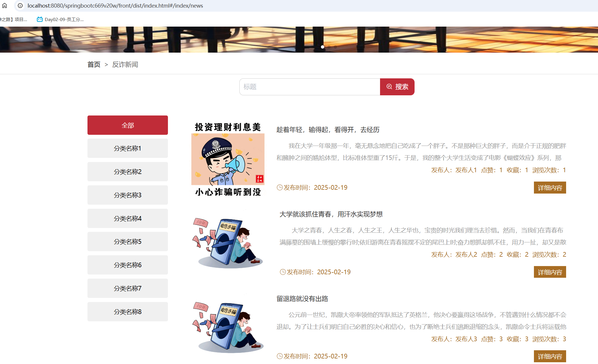The image size is (598, 364).
Task: Open details for the third news article
Action: point(550,356)
